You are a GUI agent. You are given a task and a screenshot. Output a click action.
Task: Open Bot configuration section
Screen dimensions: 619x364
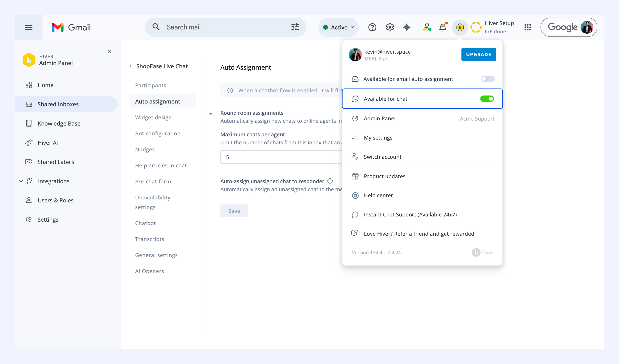point(158,133)
